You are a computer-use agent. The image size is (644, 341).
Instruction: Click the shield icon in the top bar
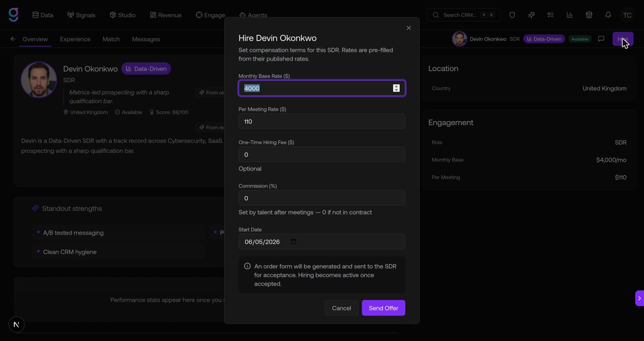512,15
